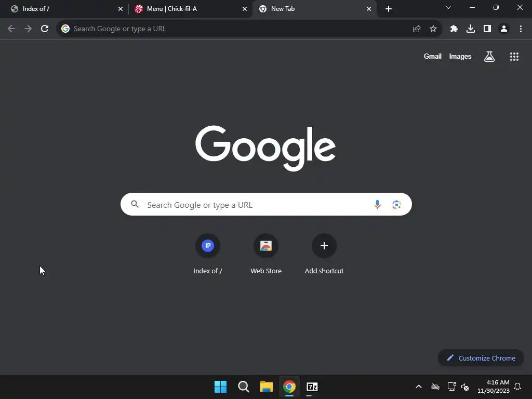Search by image with Google Lens

(x=396, y=204)
